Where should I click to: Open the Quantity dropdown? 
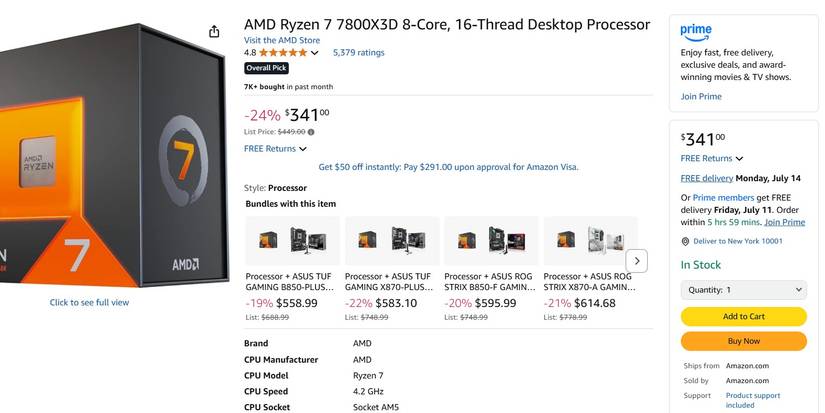(743, 290)
